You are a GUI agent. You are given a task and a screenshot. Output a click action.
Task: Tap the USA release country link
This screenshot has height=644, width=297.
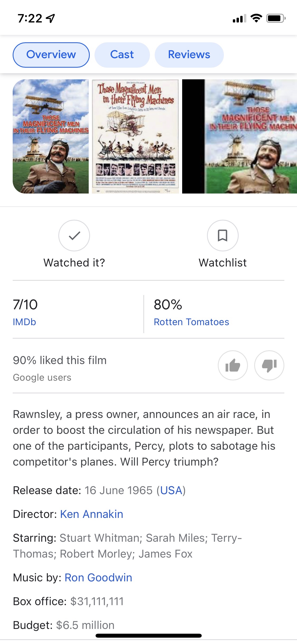point(171,490)
